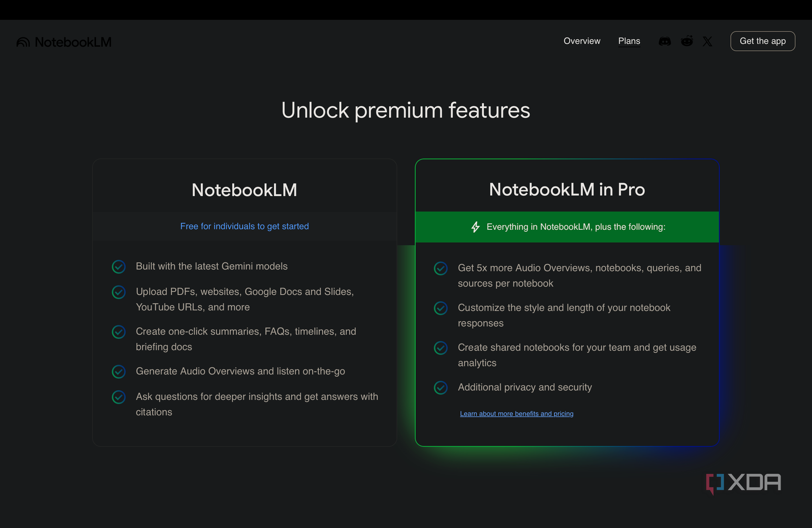Click checkmark beside Create shared notebooks
812x528 pixels.
[440, 348]
